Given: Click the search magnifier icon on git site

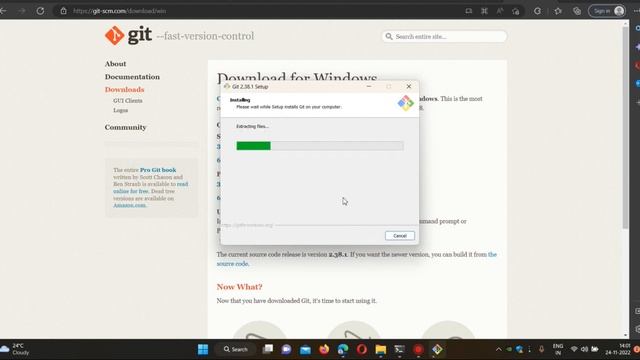Looking at the screenshot, I should click(x=389, y=37).
